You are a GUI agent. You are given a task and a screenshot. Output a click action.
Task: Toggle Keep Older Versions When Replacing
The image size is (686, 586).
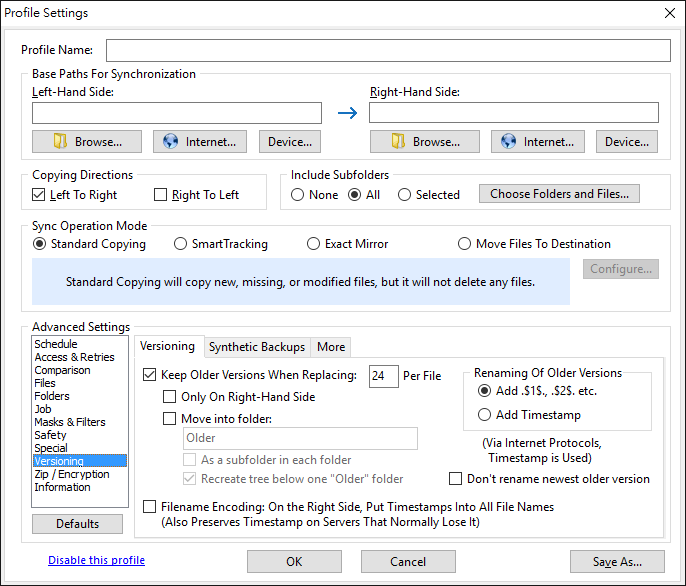click(x=150, y=376)
